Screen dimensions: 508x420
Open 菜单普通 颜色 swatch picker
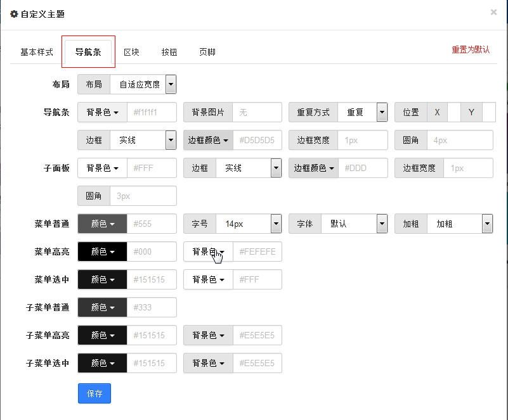coord(102,224)
